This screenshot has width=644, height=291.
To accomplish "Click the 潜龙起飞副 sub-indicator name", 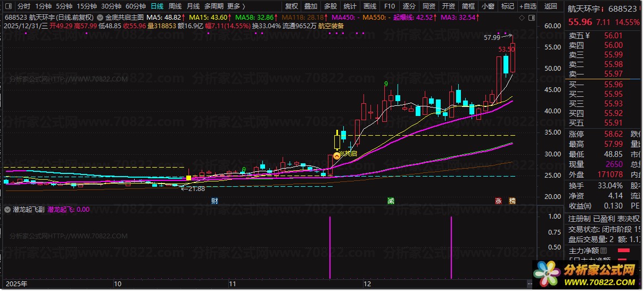I will coord(28,210).
